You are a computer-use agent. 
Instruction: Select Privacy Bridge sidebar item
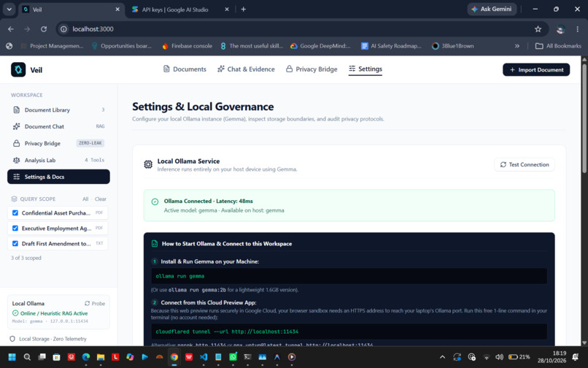tap(58, 143)
